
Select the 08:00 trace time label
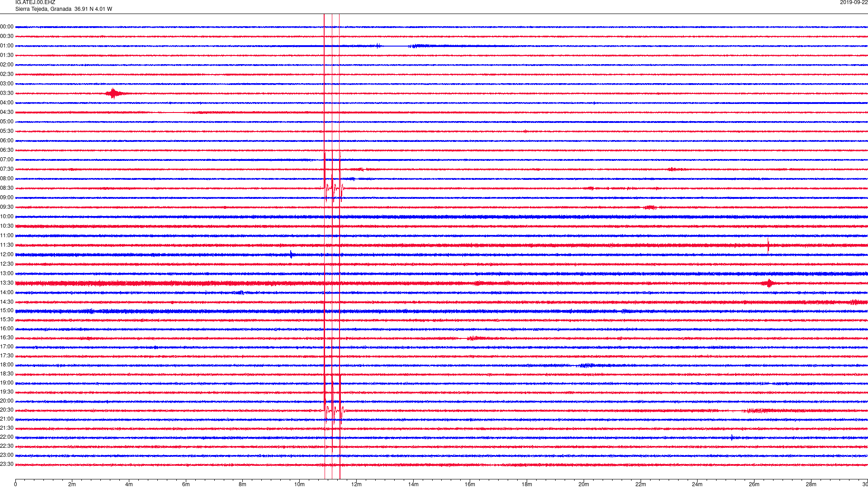tap(7, 178)
